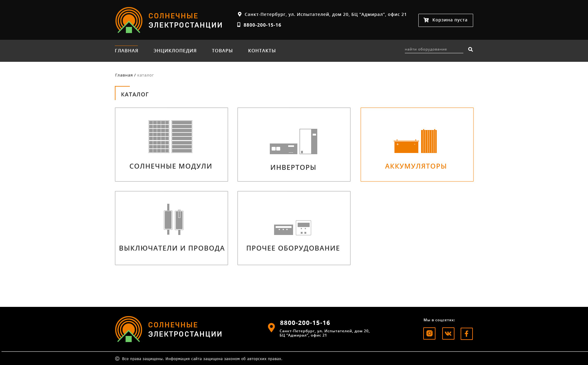Go to the ТОВАРЫ menu item
This screenshot has height=365, width=588.
click(x=222, y=51)
